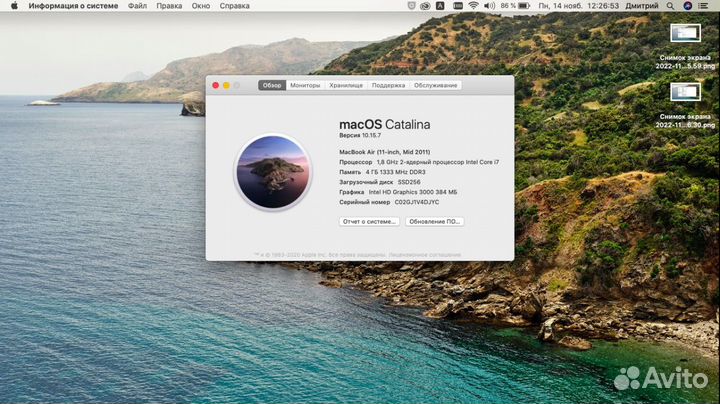This screenshot has width=720, height=404.
Task: Click the keyboard viewer menu bar icon
Action: tap(458, 6)
